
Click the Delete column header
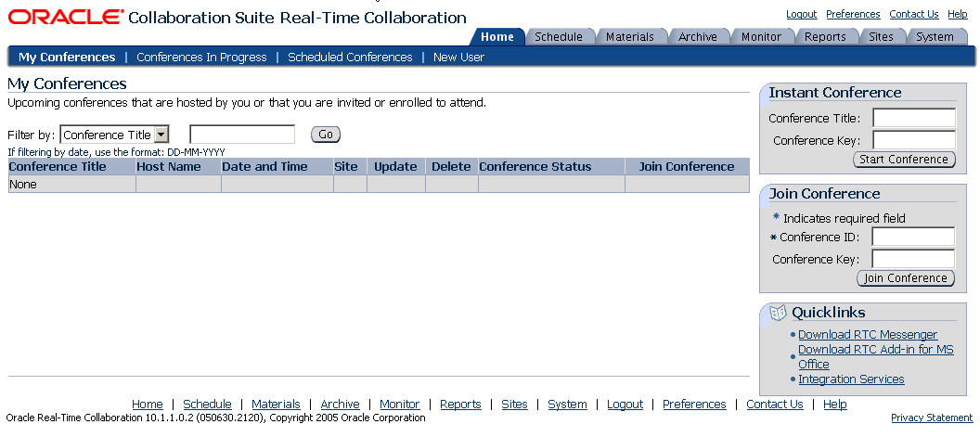pos(451,167)
